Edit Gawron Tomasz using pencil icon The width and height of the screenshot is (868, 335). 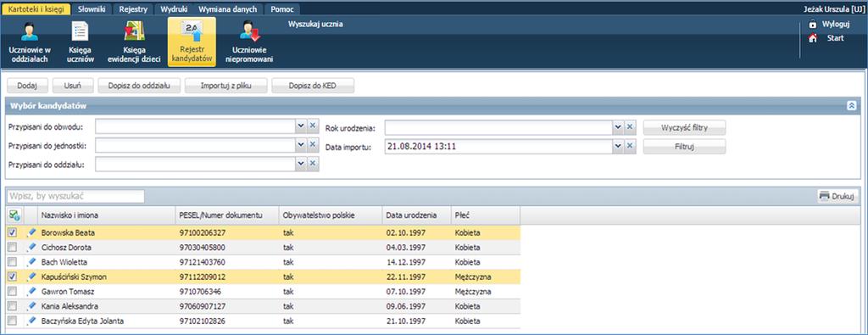(31, 291)
